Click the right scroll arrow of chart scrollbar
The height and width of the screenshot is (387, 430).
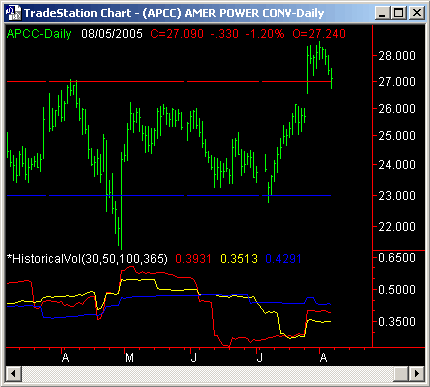[416, 373]
